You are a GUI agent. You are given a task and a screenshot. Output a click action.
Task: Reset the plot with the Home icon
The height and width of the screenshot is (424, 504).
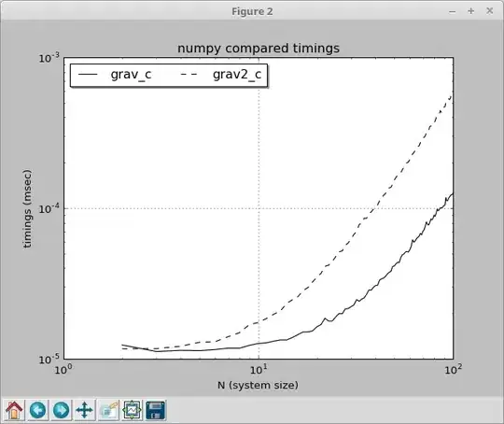(x=14, y=410)
